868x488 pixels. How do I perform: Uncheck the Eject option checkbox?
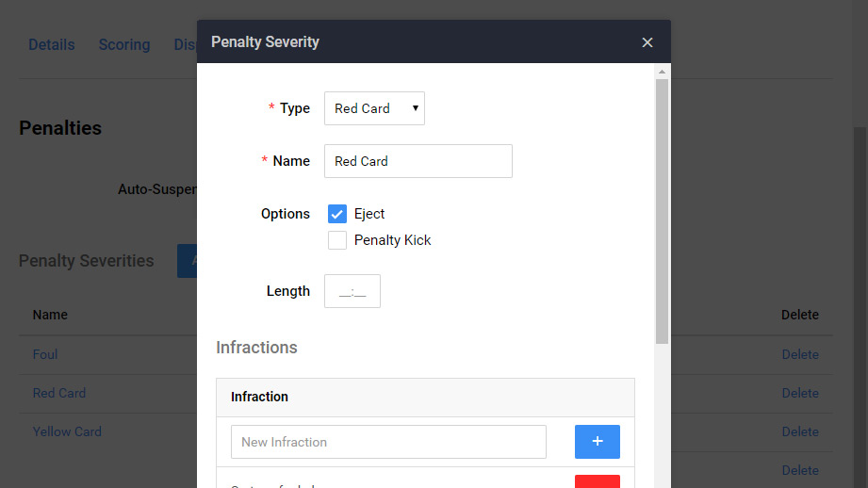(x=337, y=214)
